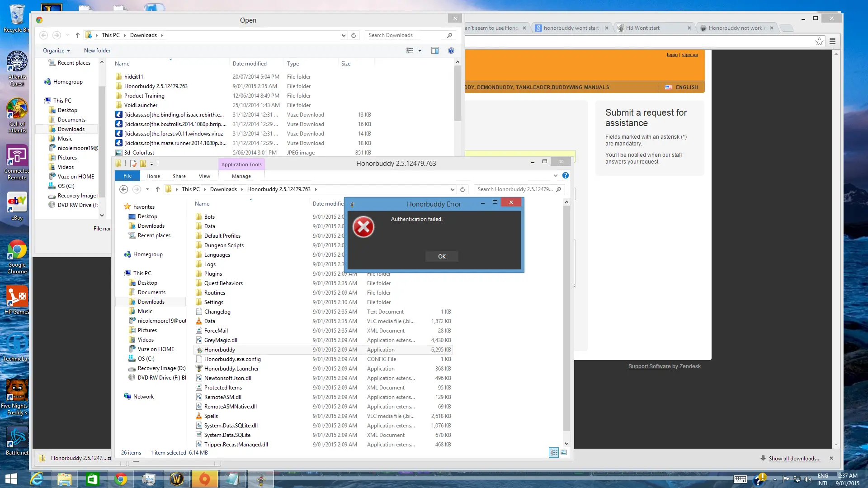868x488 pixels.
Task: Open the Honorbuddy application file
Action: (x=220, y=350)
